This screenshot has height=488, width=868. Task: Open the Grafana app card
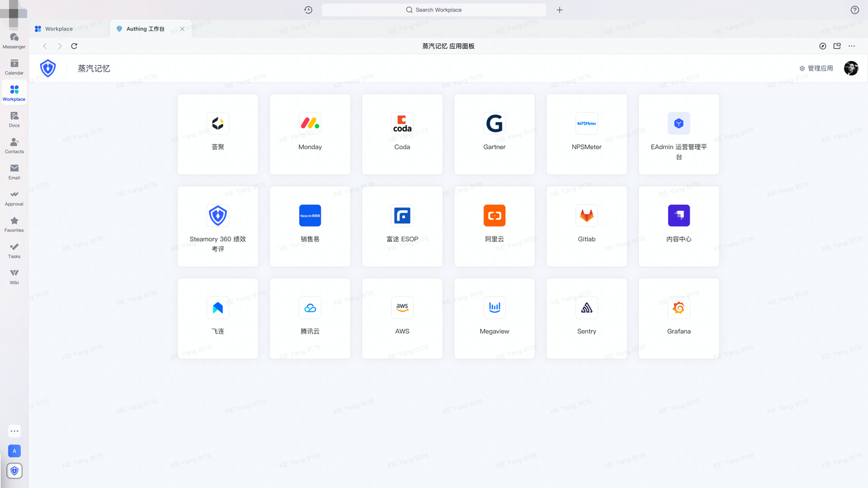coord(679,319)
